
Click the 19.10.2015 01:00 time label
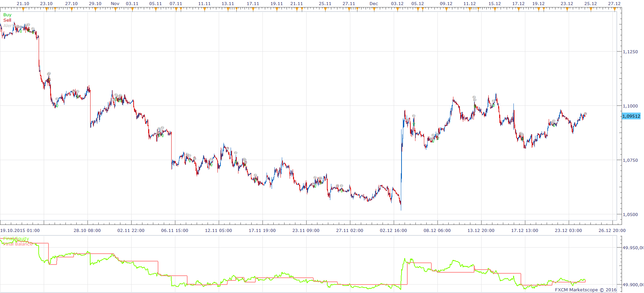(x=20, y=231)
